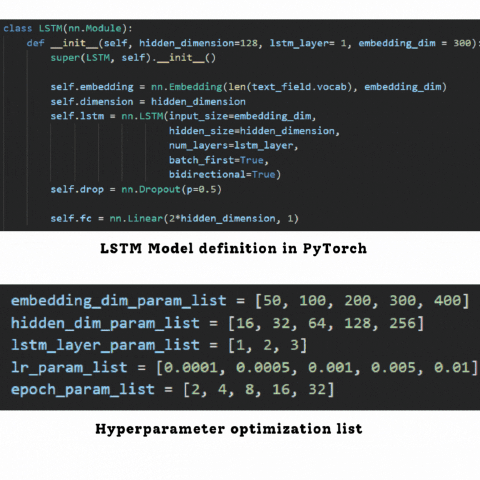Click the 'self.fc = nn.Linear' line
This screenshot has height=480, width=480.
174,218
